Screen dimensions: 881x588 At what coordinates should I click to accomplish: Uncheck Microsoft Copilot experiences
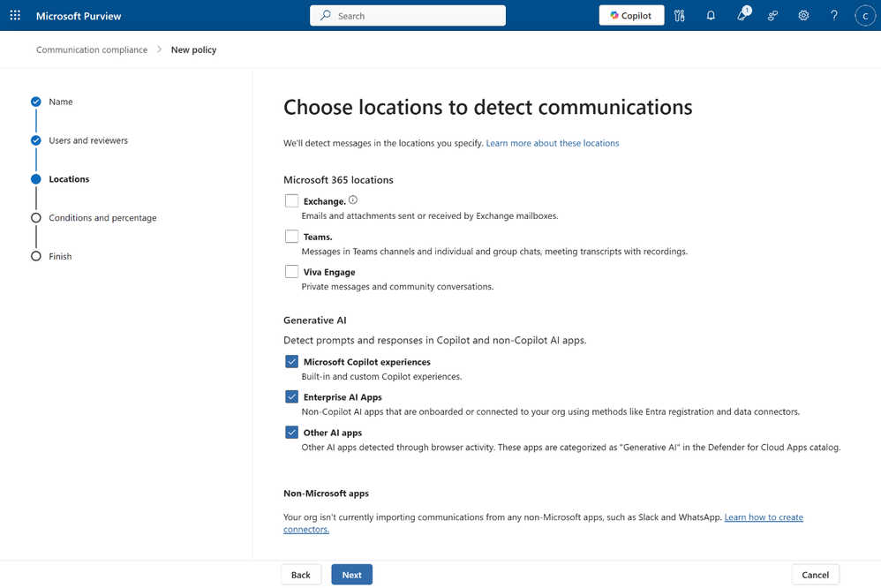pos(291,362)
